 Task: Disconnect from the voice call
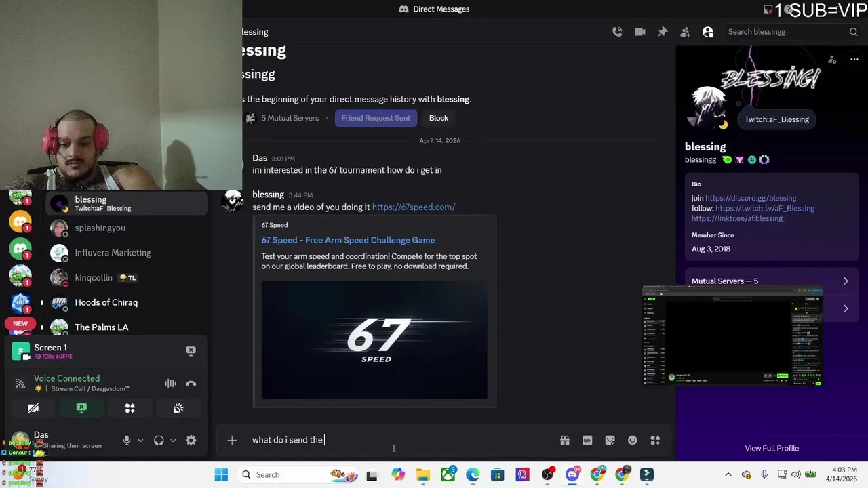click(191, 384)
